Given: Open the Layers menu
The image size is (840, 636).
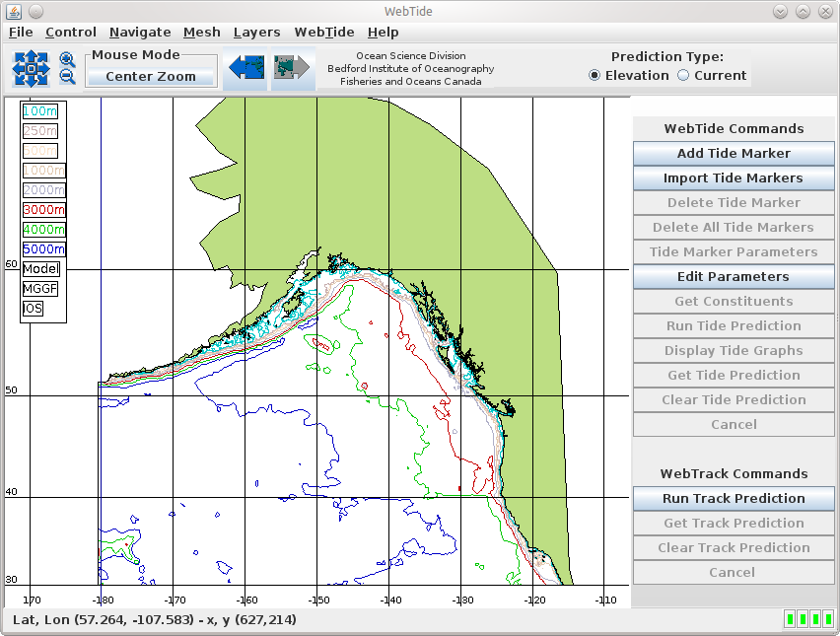Looking at the screenshot, I should coord(256,33).
